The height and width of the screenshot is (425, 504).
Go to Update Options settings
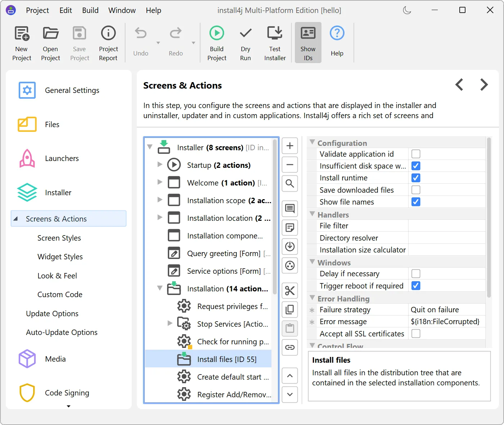pos(52,313)
